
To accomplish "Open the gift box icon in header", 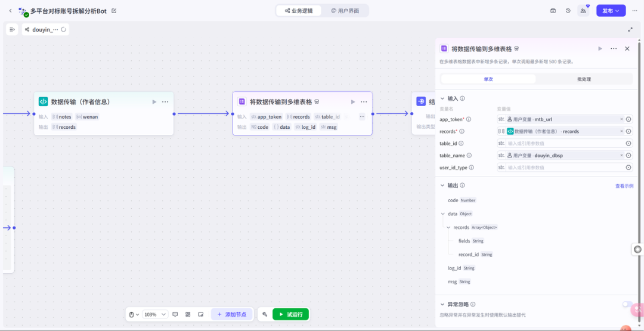I will [x=553, y=11].
